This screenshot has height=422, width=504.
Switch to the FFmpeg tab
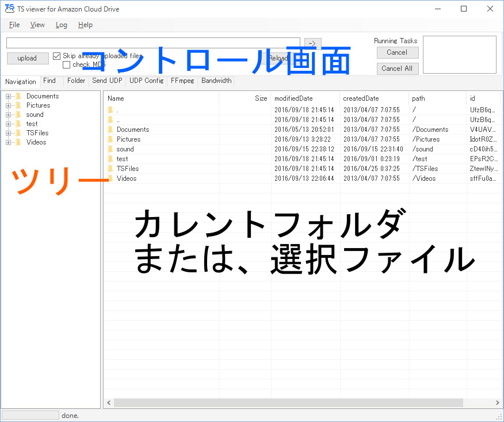click(x=182, y=81)
